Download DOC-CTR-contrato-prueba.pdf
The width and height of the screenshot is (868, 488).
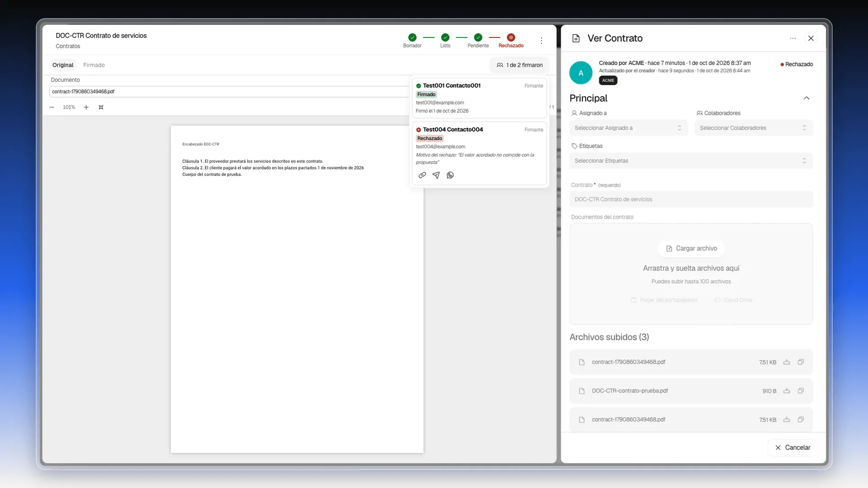(x=787, y=391)
